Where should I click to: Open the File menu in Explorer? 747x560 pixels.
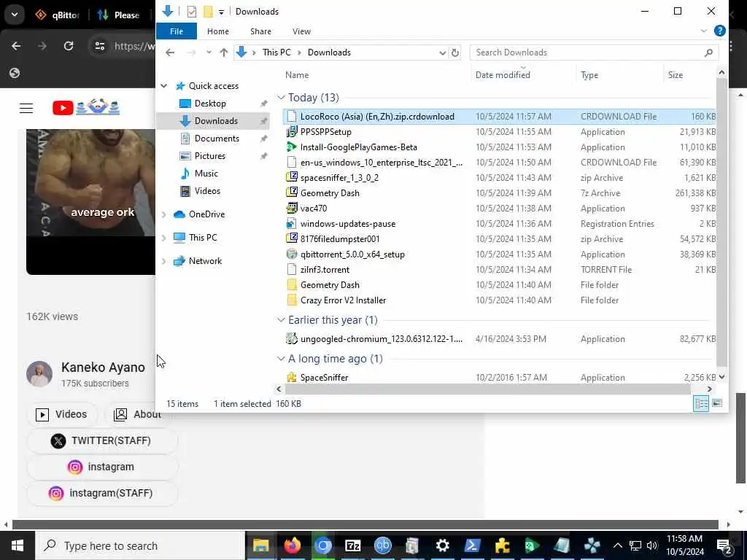(x=177, y=31)
